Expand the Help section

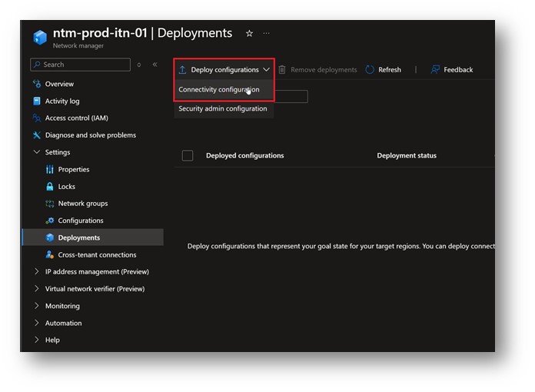tap(52, 340)
